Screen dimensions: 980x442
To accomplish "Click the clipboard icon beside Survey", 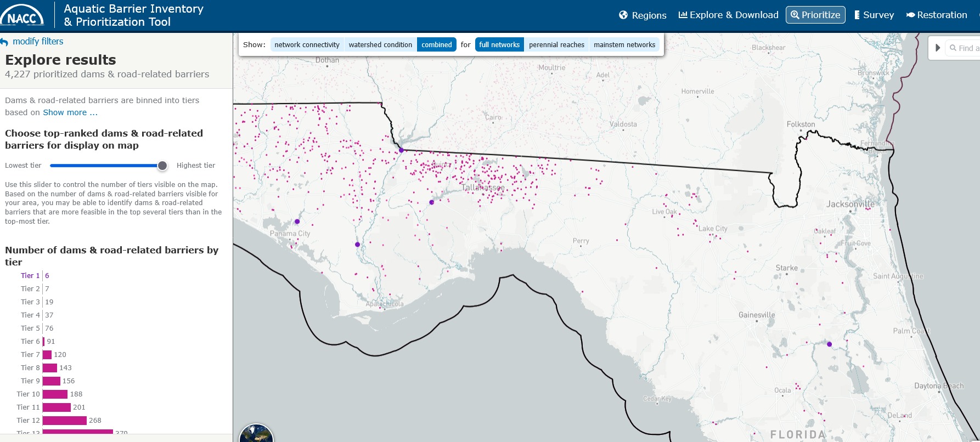I will 857,15.
